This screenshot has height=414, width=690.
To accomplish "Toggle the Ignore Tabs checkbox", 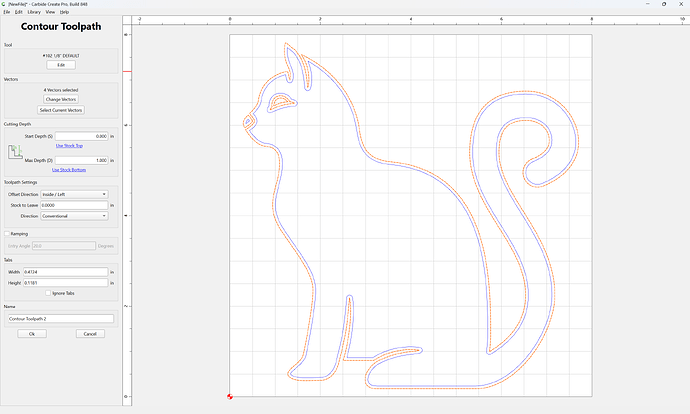I will click(x=48, y=293).
